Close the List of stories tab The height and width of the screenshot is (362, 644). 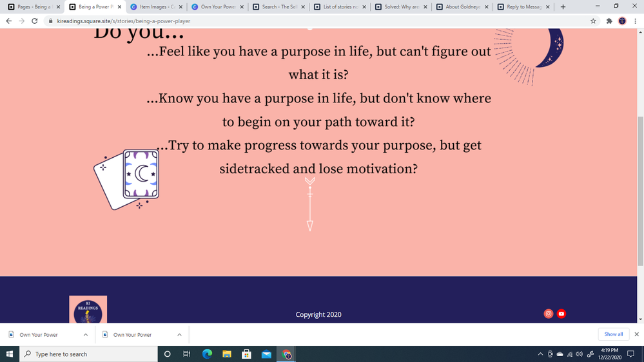coord(364,7)
